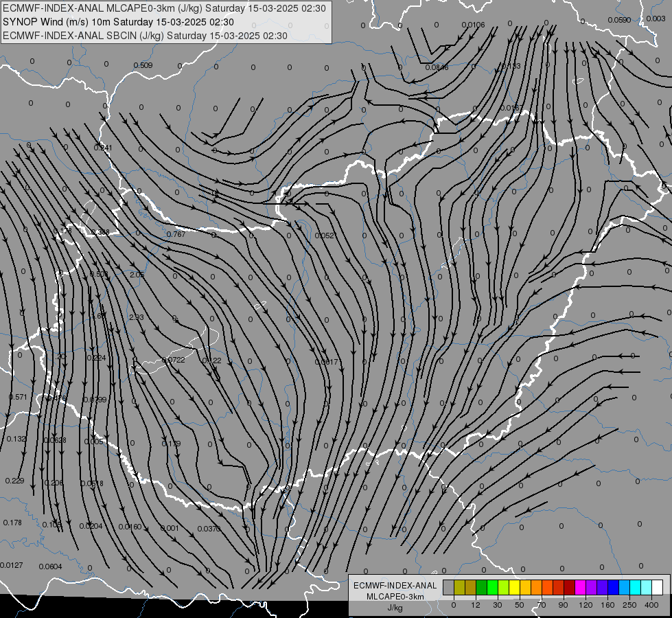The height and width of the screenshot is (618, 672).
Task: Click legend text MLCAPE0-3km
Action: (395, 597)
